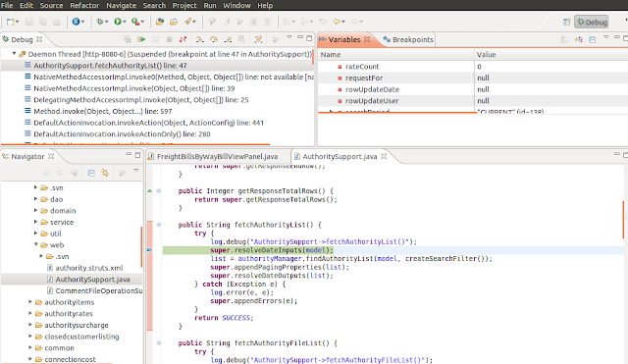Viewport: 628px width, 364px height.
Task: Close the Variables view tab
Action: point(367,39)
